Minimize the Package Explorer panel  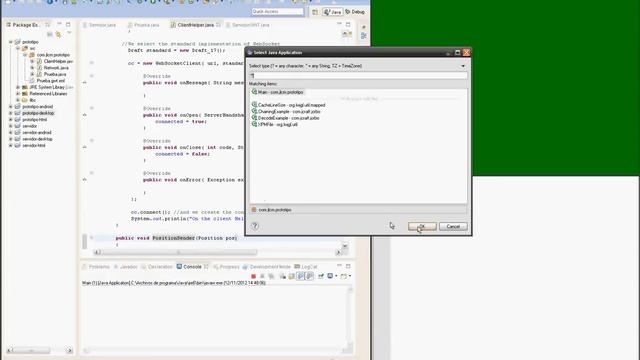click(59, 24)
